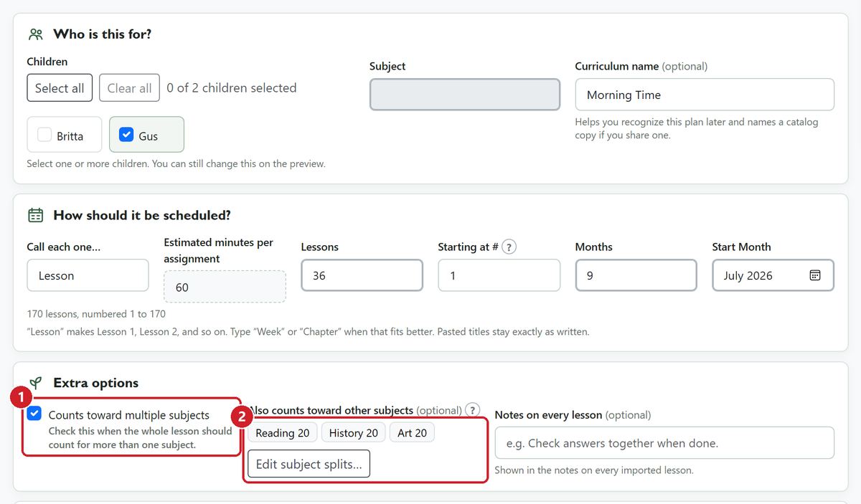Open help icon next to Starting at #
This screenshot has height=504, width=861.
(509, 247)
